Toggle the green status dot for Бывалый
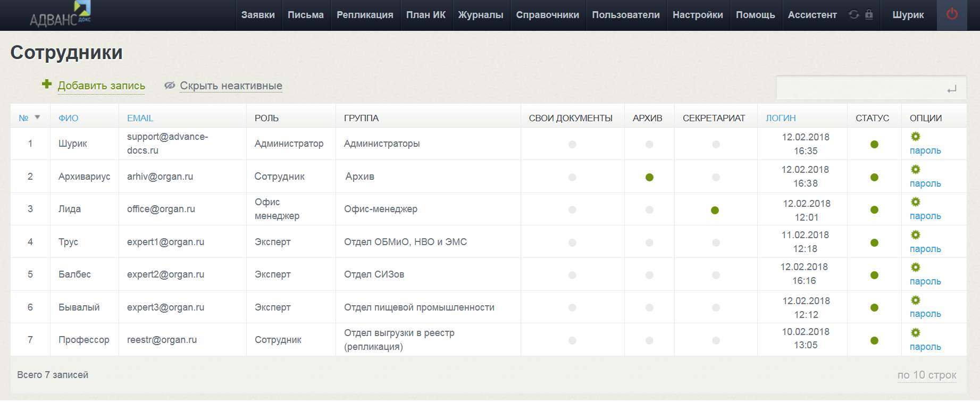The width and height of the screenshot is (980, 402). (874, 308)
